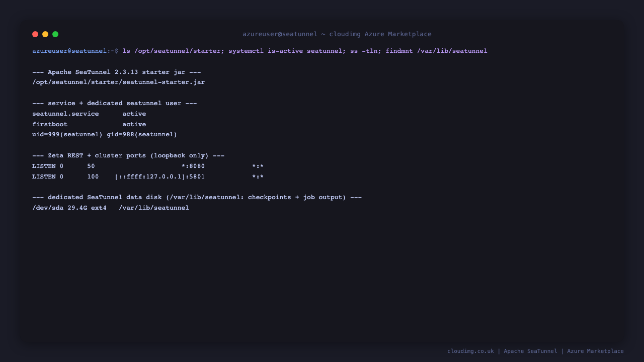Click the terminal title azureuser@seatunnel
Viewport: 644px width, 362px height.
coord(280,34)
